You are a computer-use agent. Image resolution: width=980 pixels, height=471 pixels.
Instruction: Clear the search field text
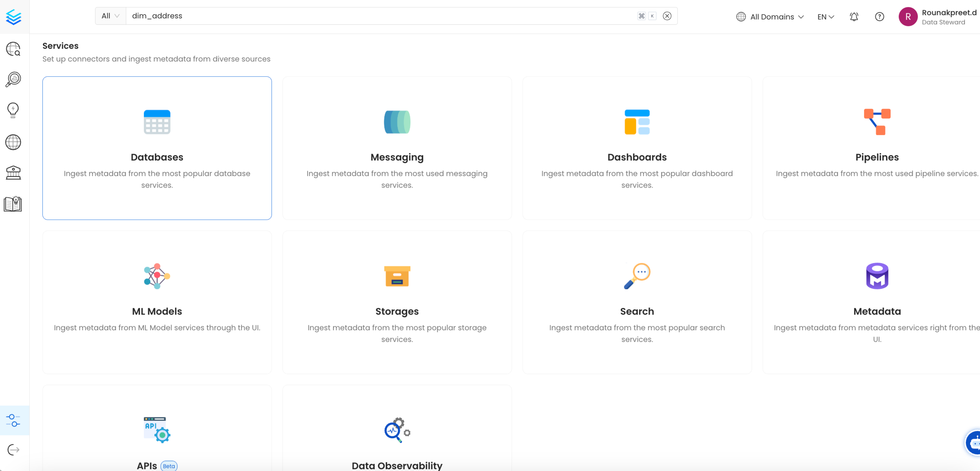point(667,16)
